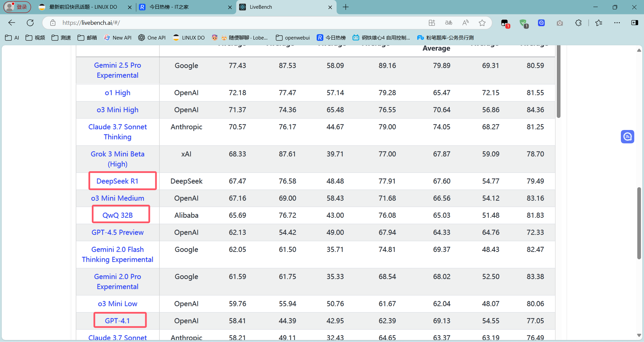Open browser settings and more menu
644x342 pixels.
(x=617, y=23)
